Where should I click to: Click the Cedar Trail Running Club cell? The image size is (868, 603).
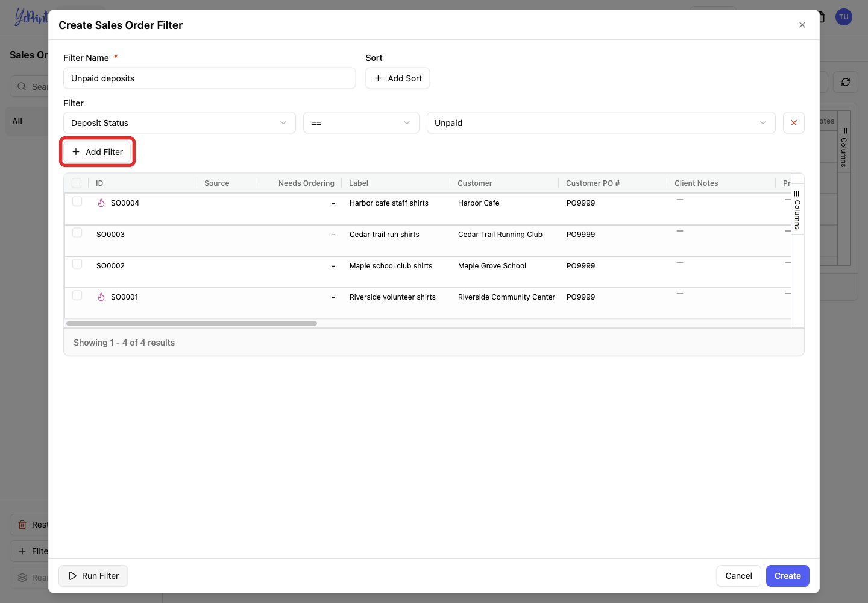point(500,235)
